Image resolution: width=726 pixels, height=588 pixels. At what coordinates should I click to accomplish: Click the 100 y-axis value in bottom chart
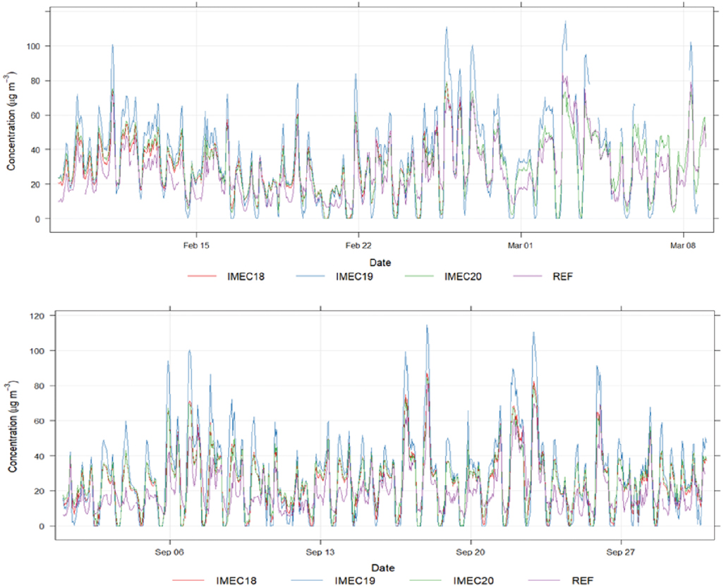[37, 351]
